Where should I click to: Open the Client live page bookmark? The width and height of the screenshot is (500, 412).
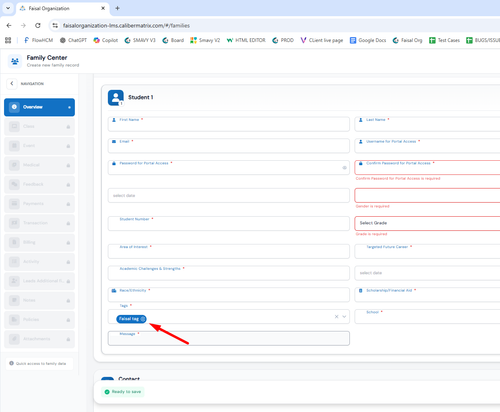coord(322,40)
